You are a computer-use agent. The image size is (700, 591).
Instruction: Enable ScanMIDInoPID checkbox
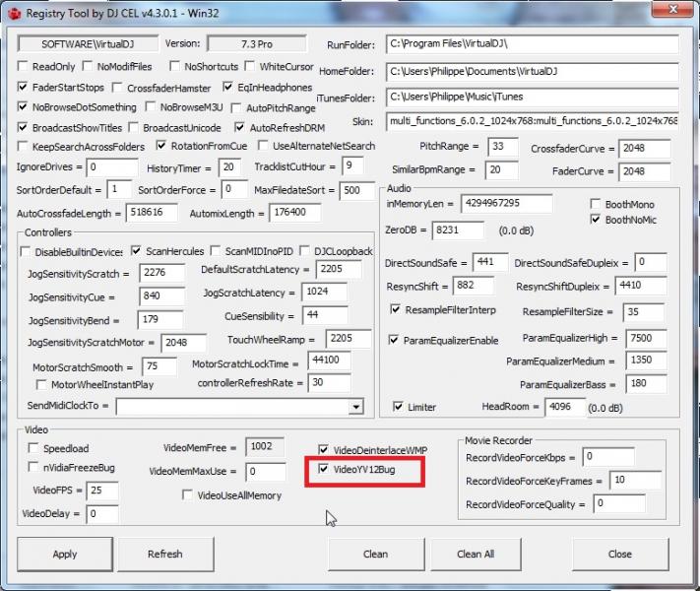[x=216, y=250]
